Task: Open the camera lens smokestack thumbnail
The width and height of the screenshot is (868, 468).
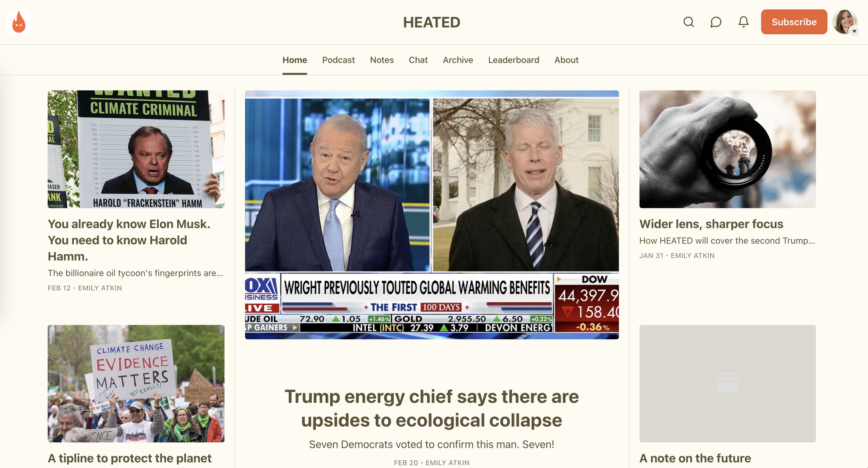Action: [x=727, y=149]
